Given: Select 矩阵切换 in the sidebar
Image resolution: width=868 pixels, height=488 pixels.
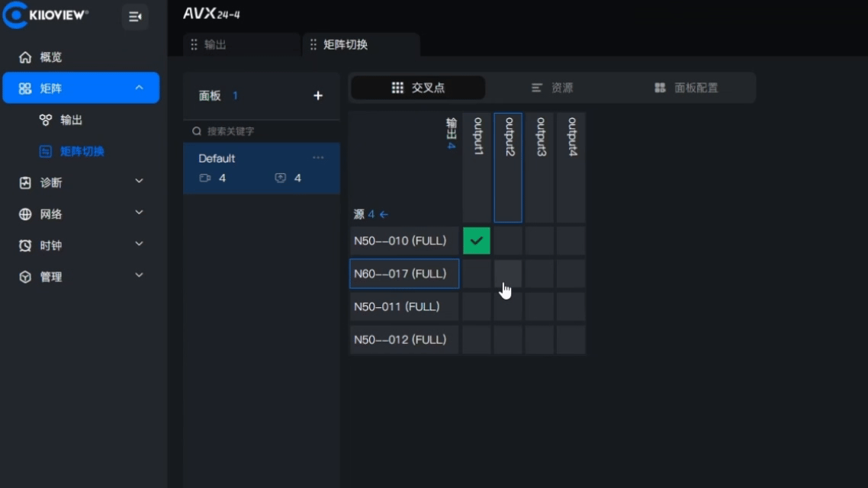Looking at the screenshot, I should tap(82, 151).
